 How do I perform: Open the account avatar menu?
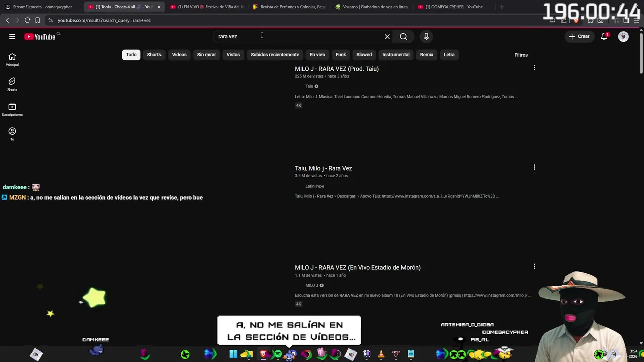[x=623, y=36]
